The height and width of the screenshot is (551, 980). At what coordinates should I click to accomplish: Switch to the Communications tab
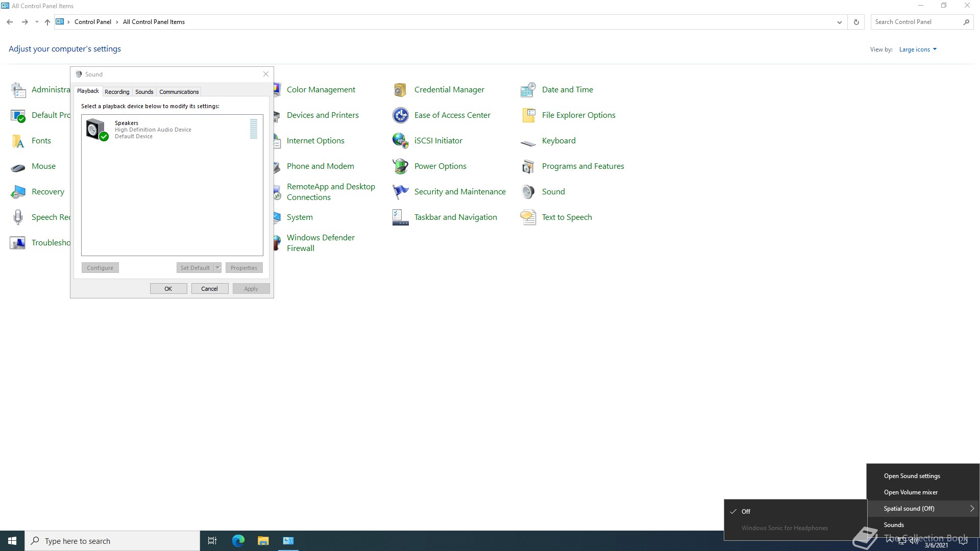(179, 92)
